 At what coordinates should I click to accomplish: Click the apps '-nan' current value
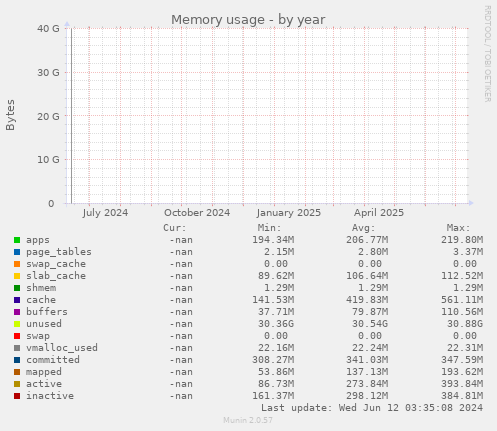pyautogui.click(x=181, y=240)
